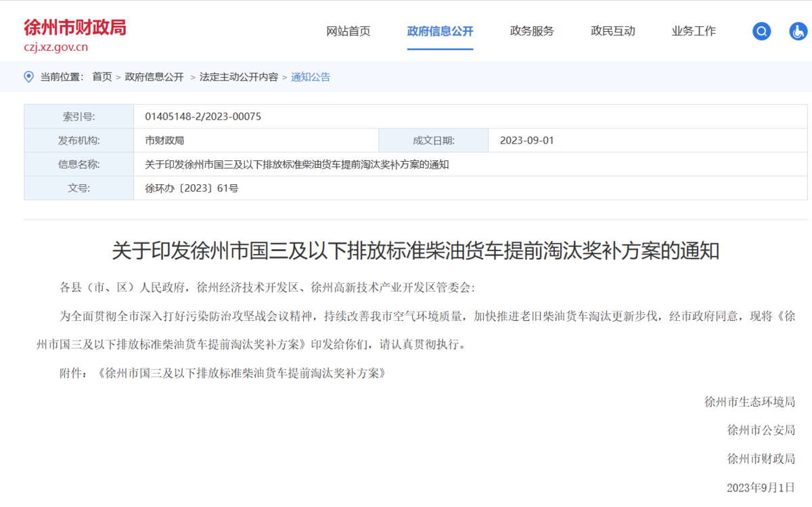Click the 首页 breadcrumb link
The width and height of the screenshot is (812, 507).
pos(102,77)
